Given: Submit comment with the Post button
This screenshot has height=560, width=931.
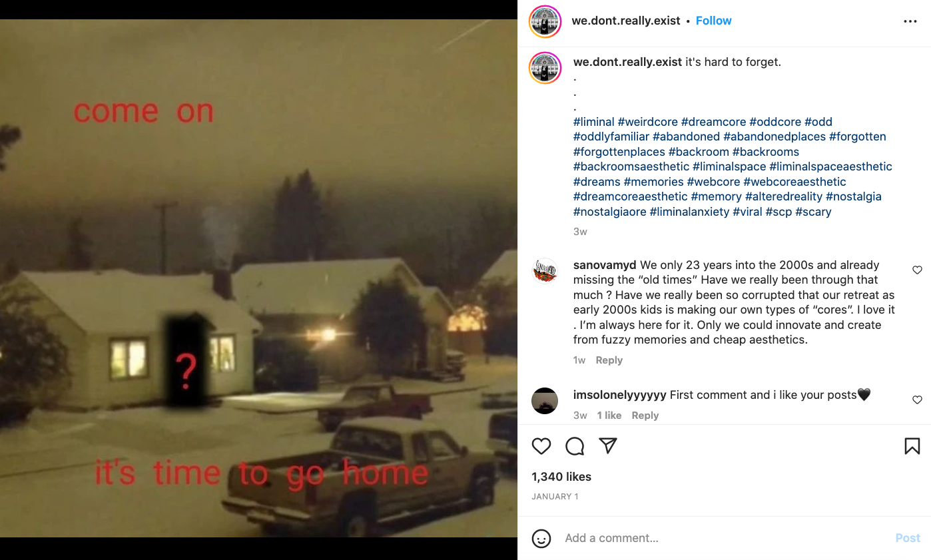Looking at the screenshot, I should pos(907,538).
